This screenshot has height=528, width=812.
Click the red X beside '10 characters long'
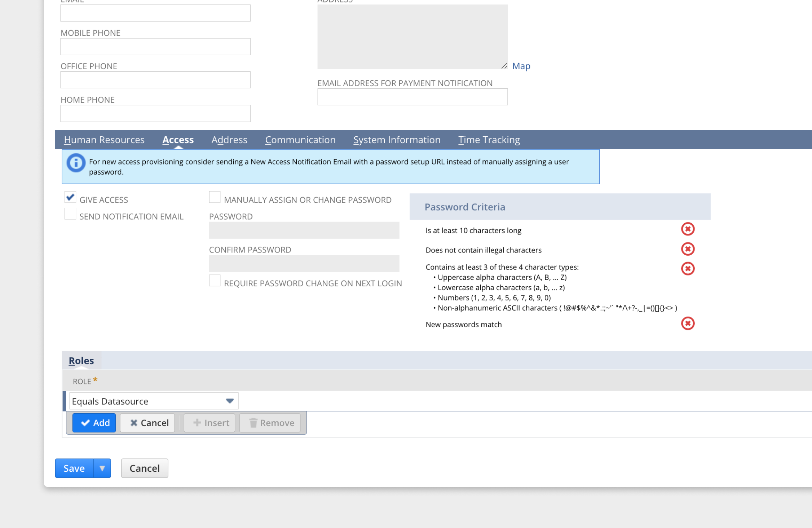[687, 229]
